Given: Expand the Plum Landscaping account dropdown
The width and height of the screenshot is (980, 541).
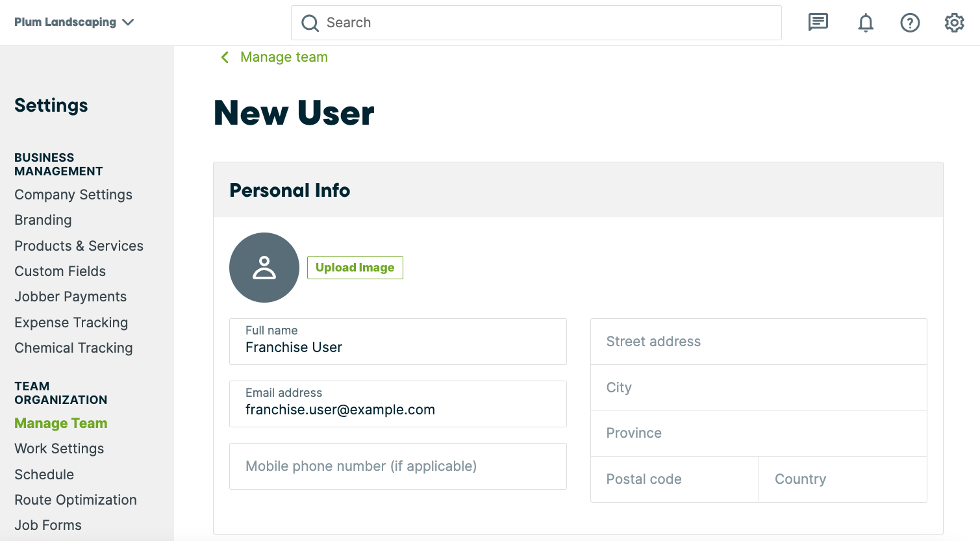Looking at the screenshot, I should click(x=74, y=22).
